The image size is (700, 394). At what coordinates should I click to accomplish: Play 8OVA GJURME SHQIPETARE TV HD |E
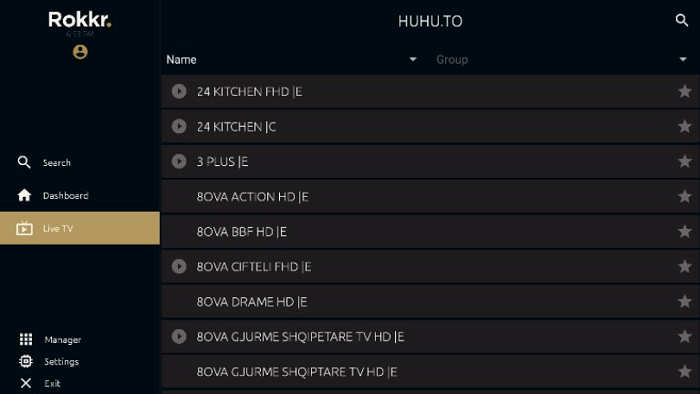pyautogui.click(x=179, y=336)
